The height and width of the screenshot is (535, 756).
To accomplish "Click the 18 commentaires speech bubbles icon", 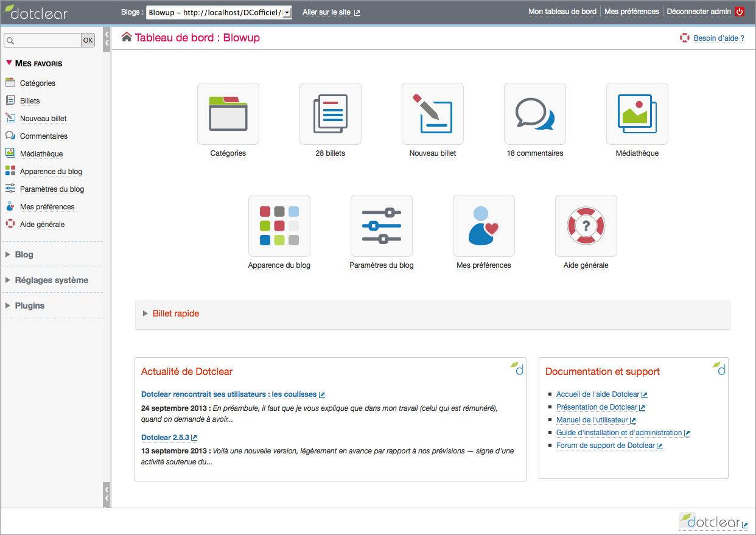I will pos(535,114).
